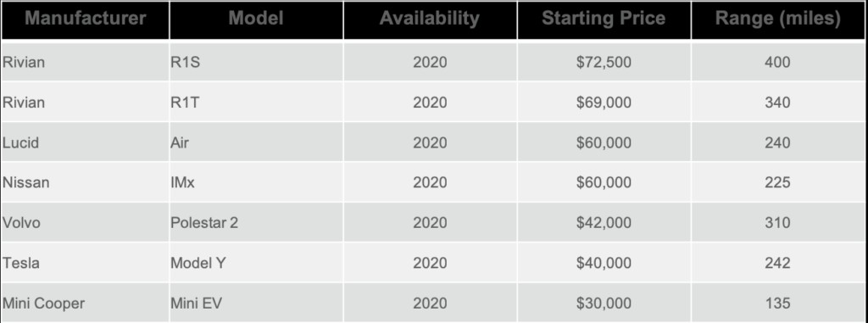Click the Mini EV model cell
Viewport: 868px width, 323px height.
(256, 303)
